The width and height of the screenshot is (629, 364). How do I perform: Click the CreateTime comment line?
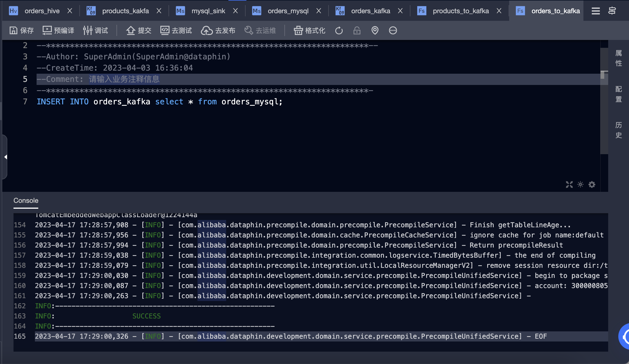(x=115, y=68)
